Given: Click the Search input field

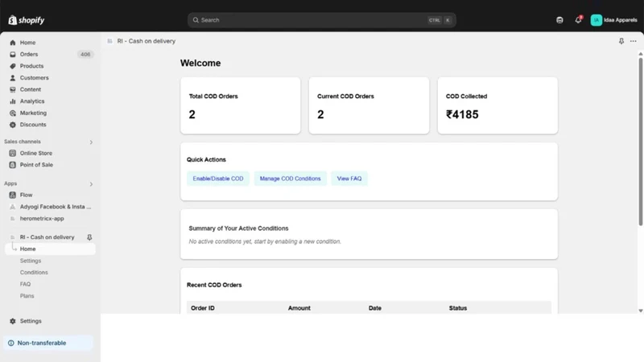Looking at the screenshot, I should click(x=321, y=19).
